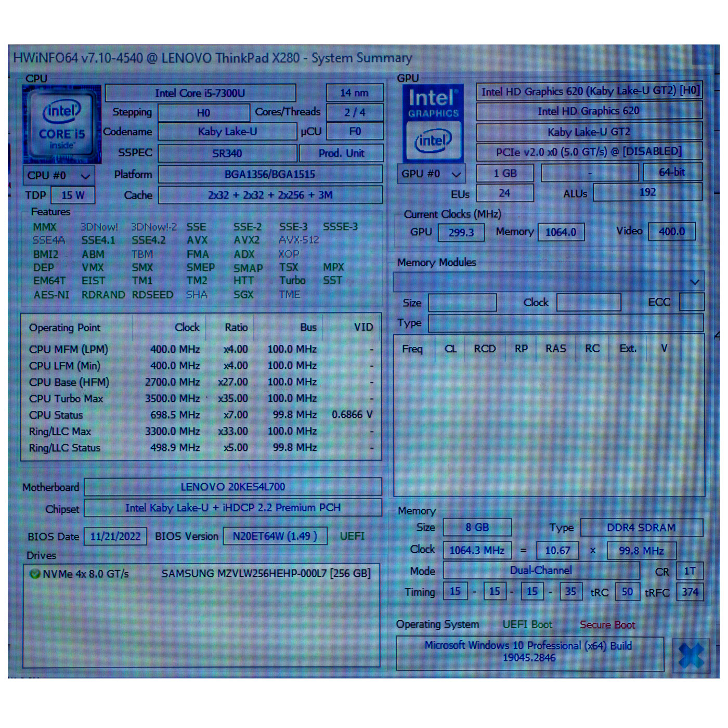This screenshot has height=728, width=728.
Task: Click the Freq column header in timings table
Action: click(x=412, y=349)
